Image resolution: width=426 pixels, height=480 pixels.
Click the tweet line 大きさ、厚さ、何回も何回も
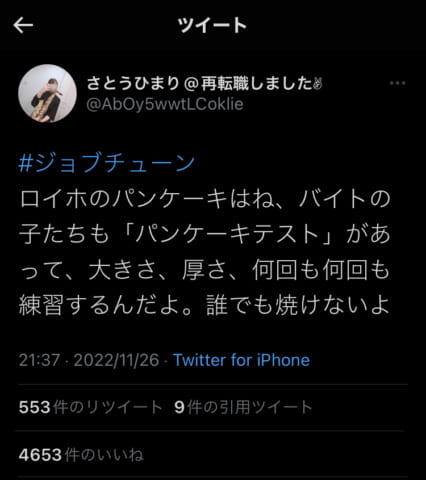(x=239, y=269)
